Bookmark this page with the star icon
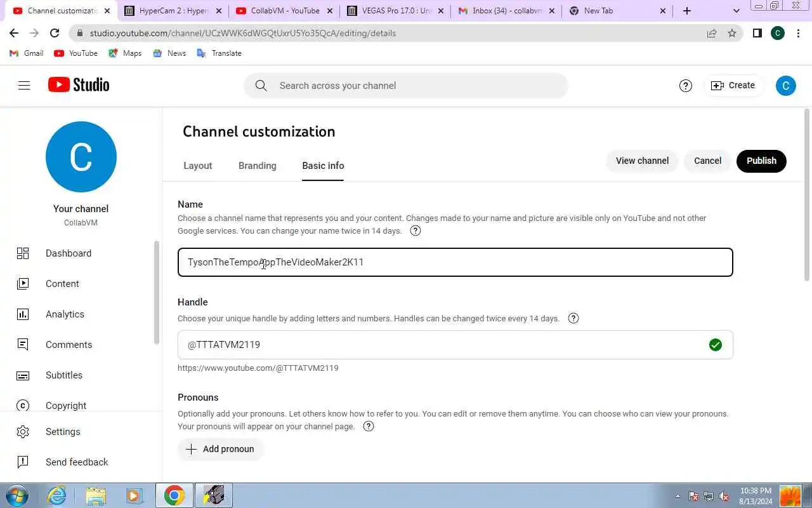This screenshot has height=508, width=812. point(732,33)
